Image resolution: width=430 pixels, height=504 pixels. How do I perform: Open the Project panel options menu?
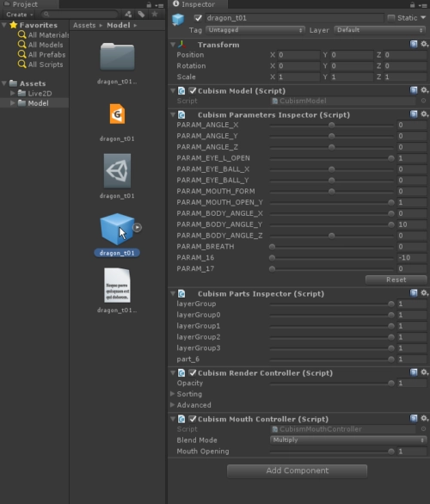click(x=159, y=5)
